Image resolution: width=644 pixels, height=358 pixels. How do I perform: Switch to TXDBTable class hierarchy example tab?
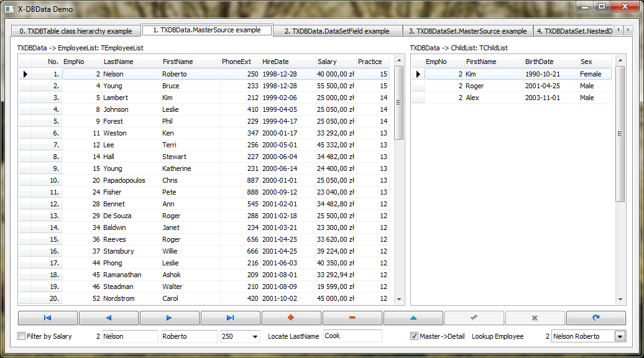point(75,30)
